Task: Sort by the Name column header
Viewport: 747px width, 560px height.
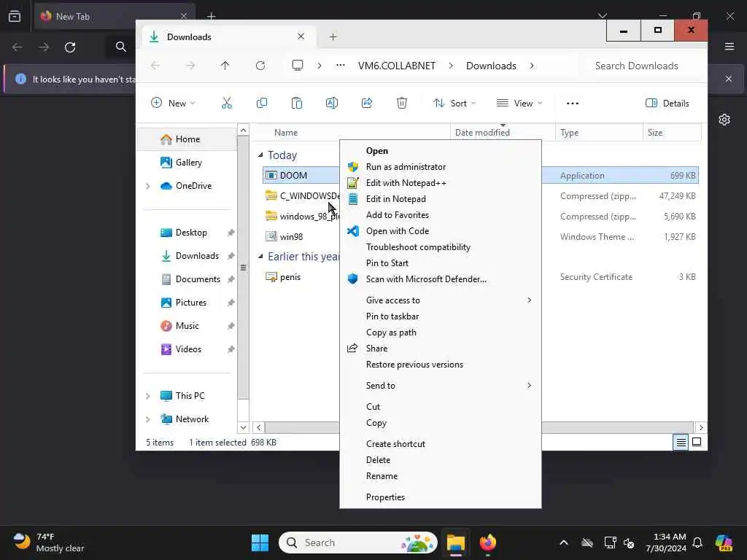Action: pos(350,133)
